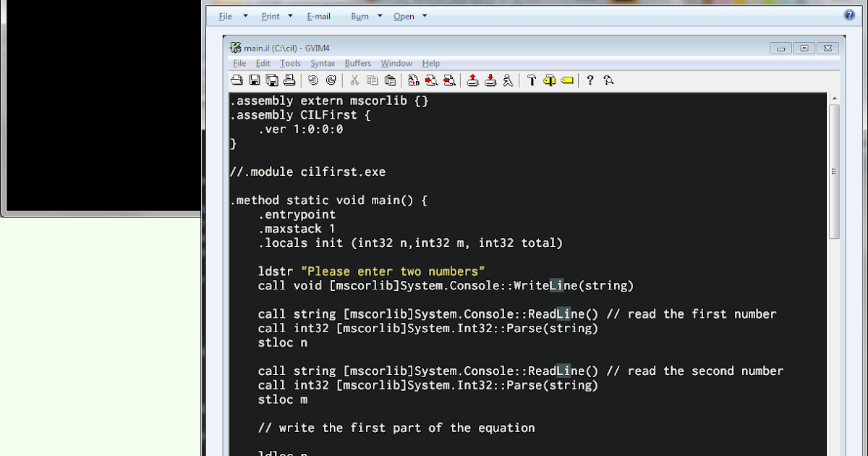The height and width of the screenshot is (456, 868).
Task: Redo the change with the Redo icon
Action: [x=331, y=80]
